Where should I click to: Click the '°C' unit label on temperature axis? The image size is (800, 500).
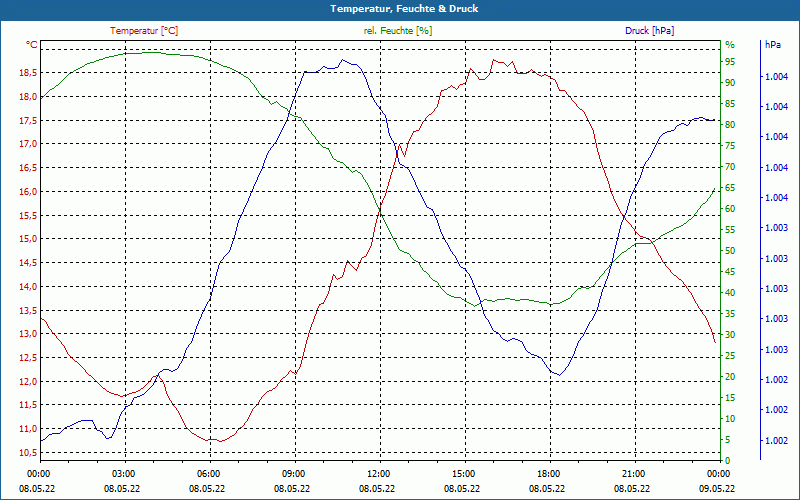coord(32,45)
